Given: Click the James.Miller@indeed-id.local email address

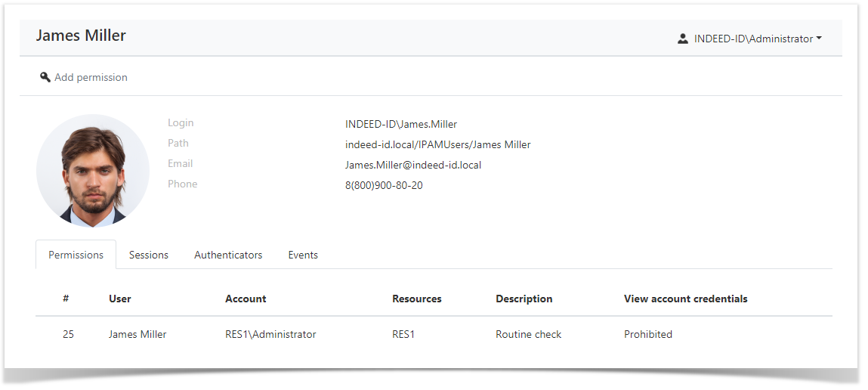Looking at the screenshot, I should pyautogui.click(x=412, y=165).
